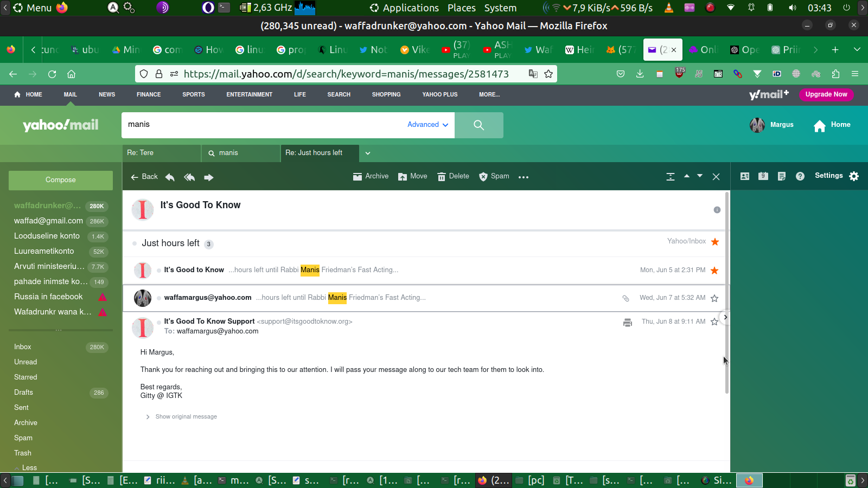Focus the Firefox address bar
Viewport: 868px width, 488px height.
point(346,74)
